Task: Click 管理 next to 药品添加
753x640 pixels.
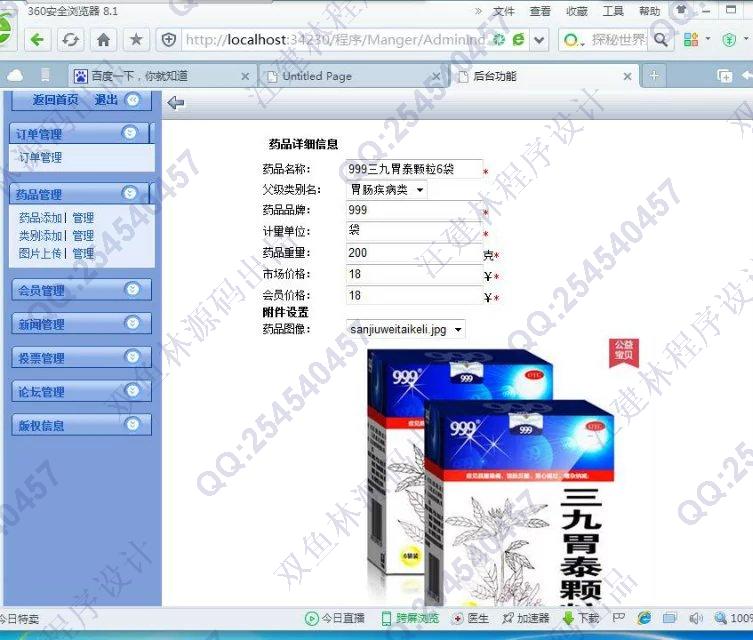Action: [83, 218]
